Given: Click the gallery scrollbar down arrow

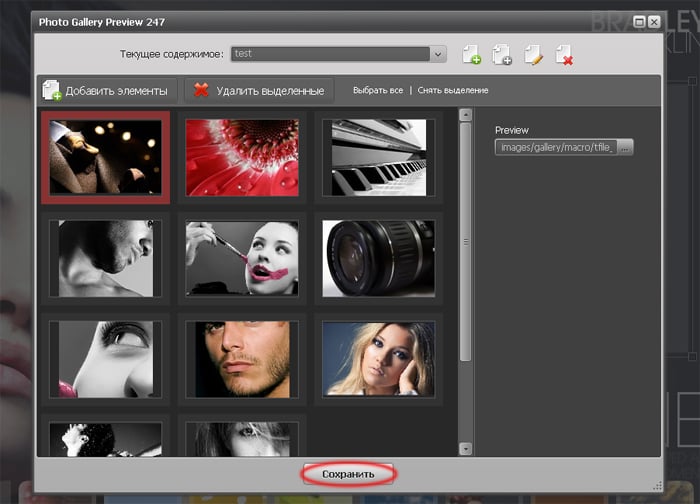Looking at the screenshot, I should tap(465, 449).
